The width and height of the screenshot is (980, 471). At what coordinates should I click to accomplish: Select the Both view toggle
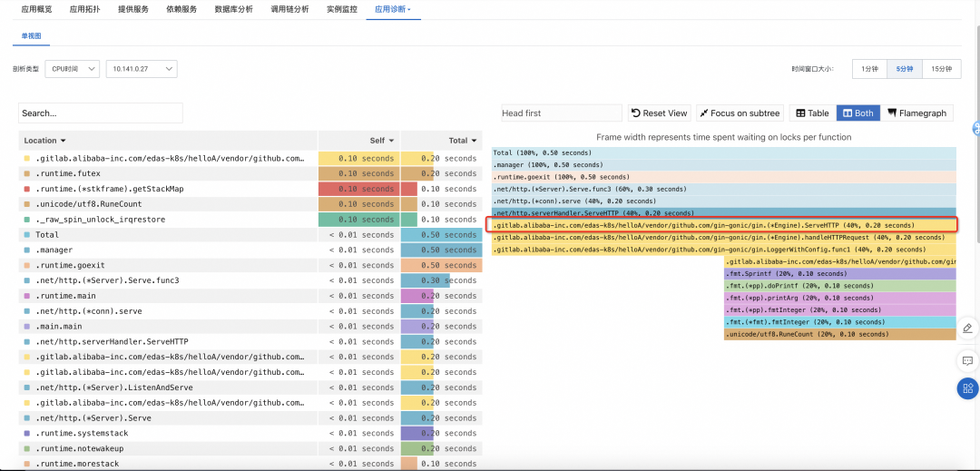[x=857, y=113]
